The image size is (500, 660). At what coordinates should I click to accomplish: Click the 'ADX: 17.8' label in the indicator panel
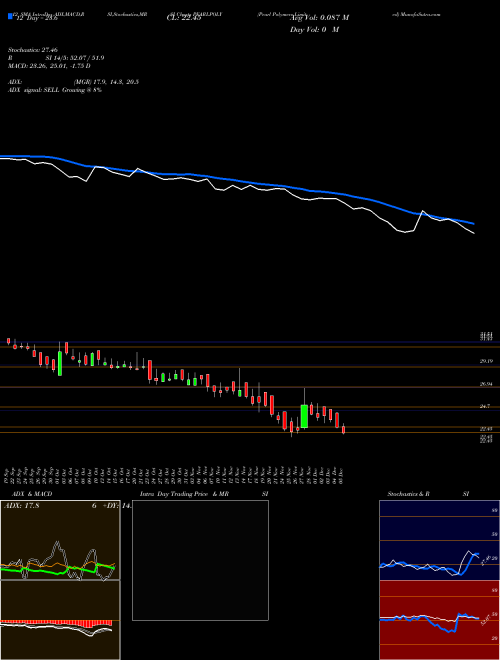(21, 506)
